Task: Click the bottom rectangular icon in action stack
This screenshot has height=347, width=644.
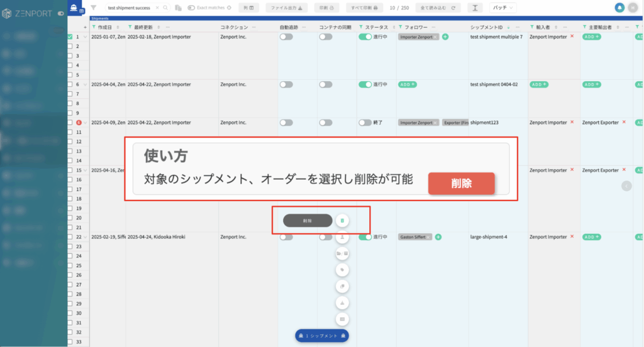Action: (x=342, y=319)
